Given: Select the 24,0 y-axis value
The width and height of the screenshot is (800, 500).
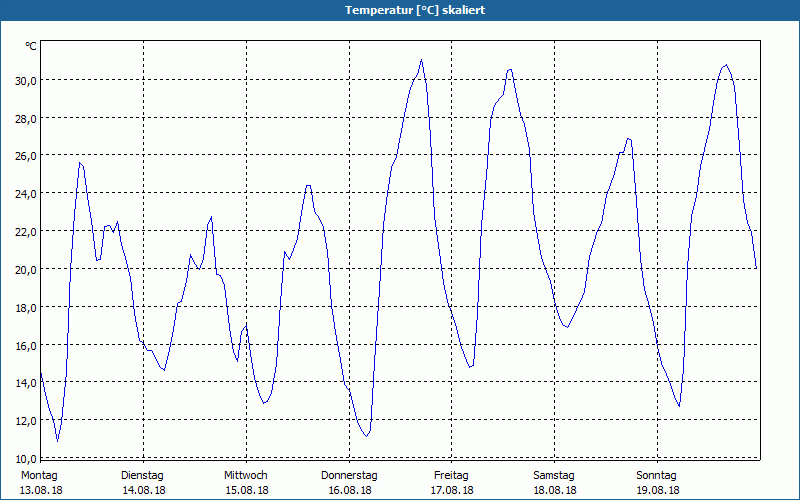Looking at the screenshot, I should point(26,194).
